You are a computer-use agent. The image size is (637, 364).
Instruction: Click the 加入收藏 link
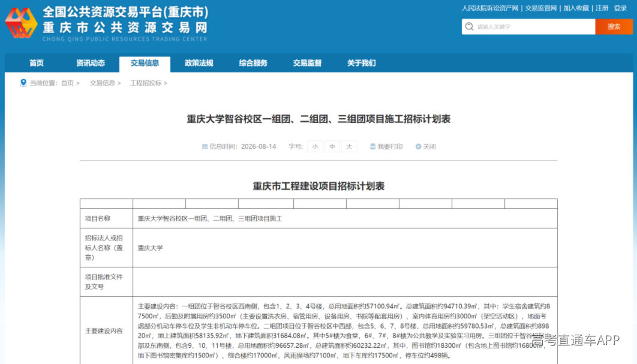coord(576,8)
